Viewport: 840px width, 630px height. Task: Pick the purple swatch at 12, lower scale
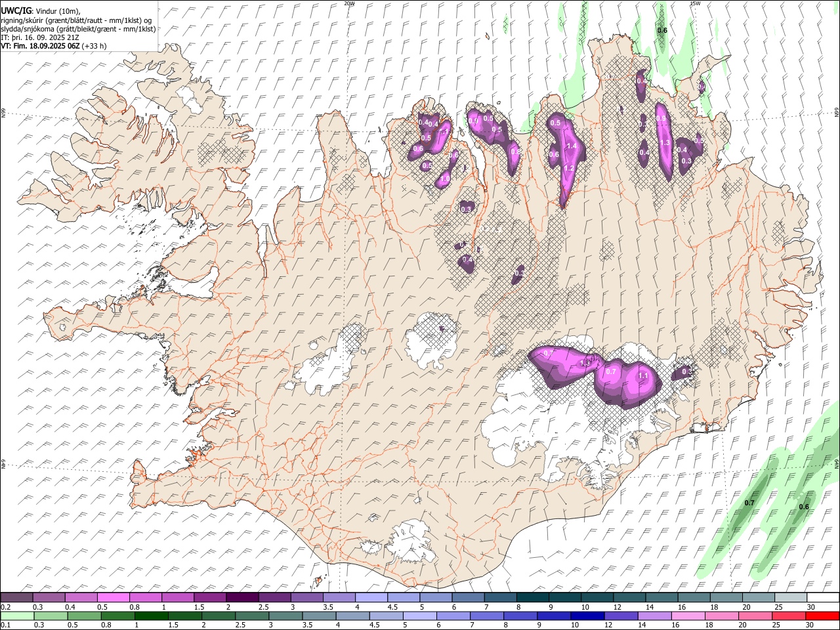point(621,616)
